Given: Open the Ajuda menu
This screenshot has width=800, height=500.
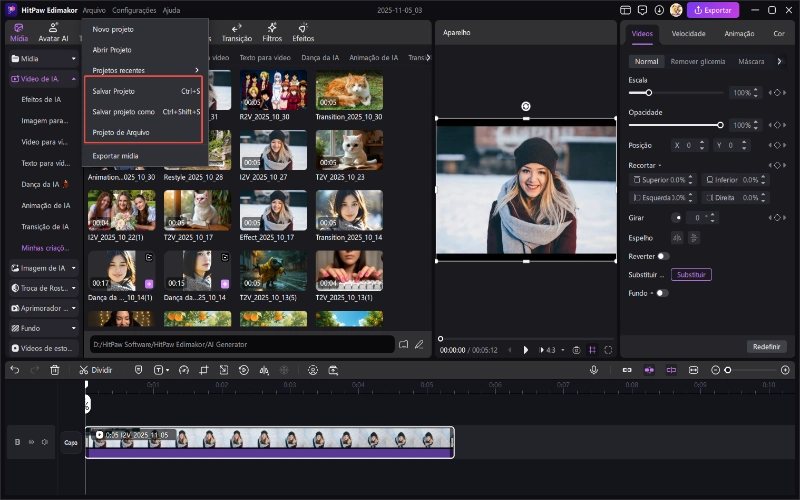Looking at the screenshot, I should [171, 10].
